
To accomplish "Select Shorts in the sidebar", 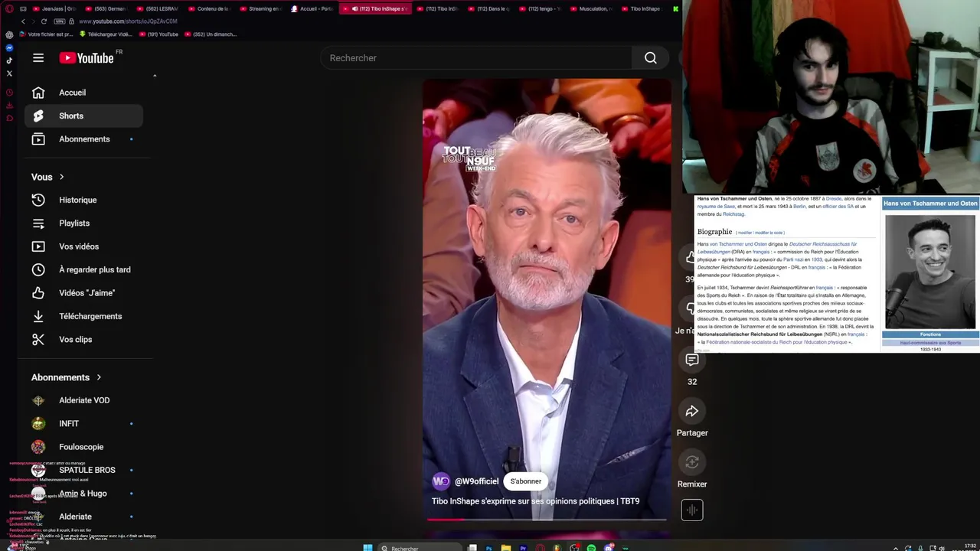I will point(83,116).
